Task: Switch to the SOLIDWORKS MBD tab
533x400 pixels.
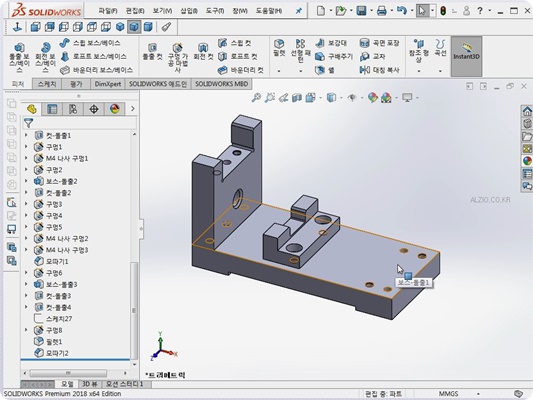Action: (x=221, y=84)
